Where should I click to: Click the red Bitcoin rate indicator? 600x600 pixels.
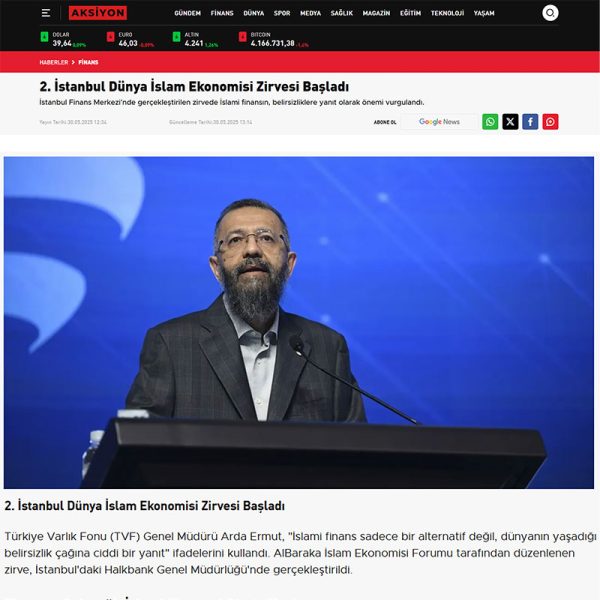coord(243,37)
